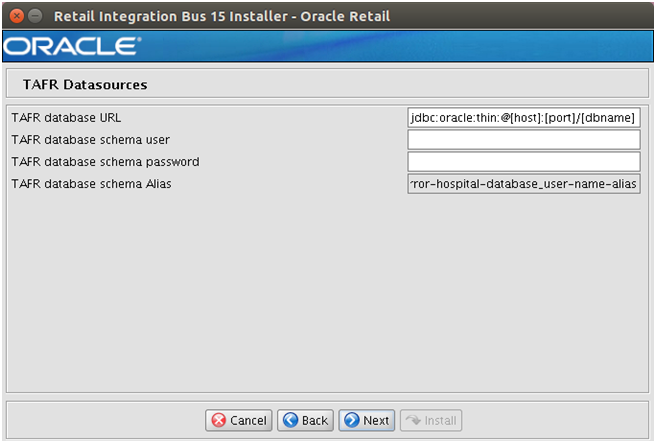This screenshot has width=656, height=443.
Task: Click the 'TAFR database URL' label
Action: [66, 118]
